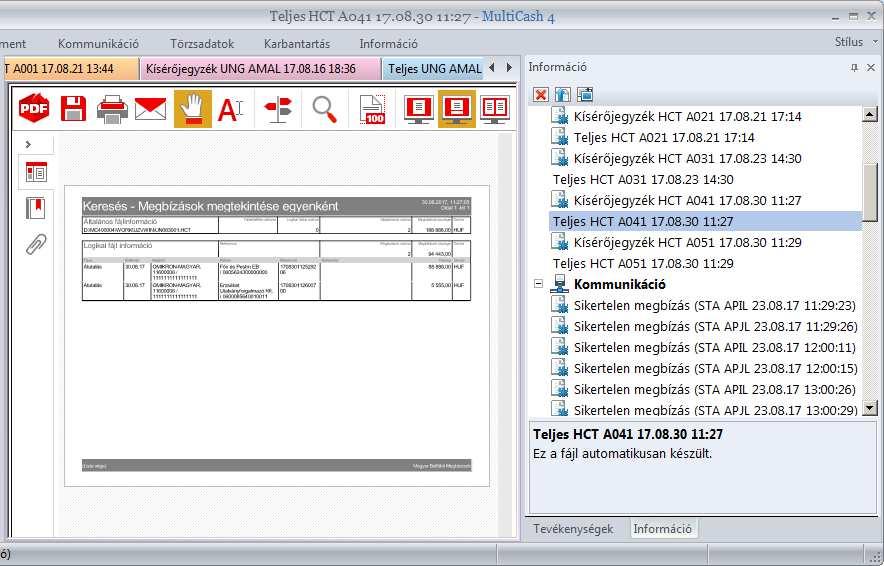Send the document by email via envelope icon
Screen dimensions: 884x566
[151, 109]
